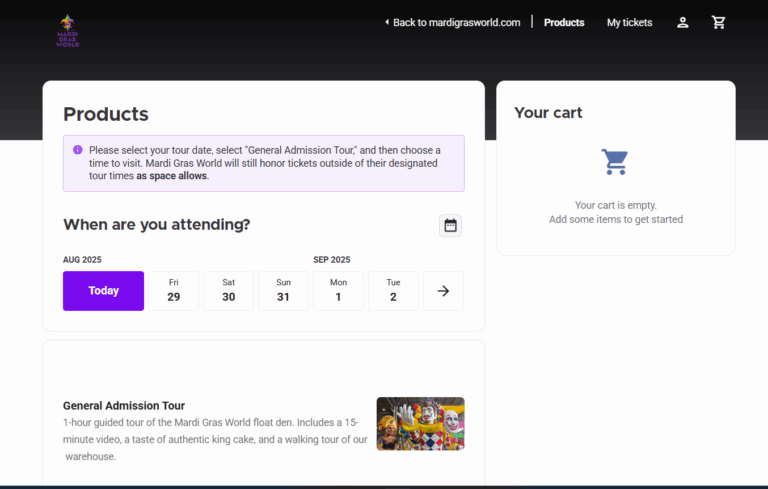The height and width of the screenshot is (489, 768).
Task: Open the user account icon
Action: pos(682,23)
